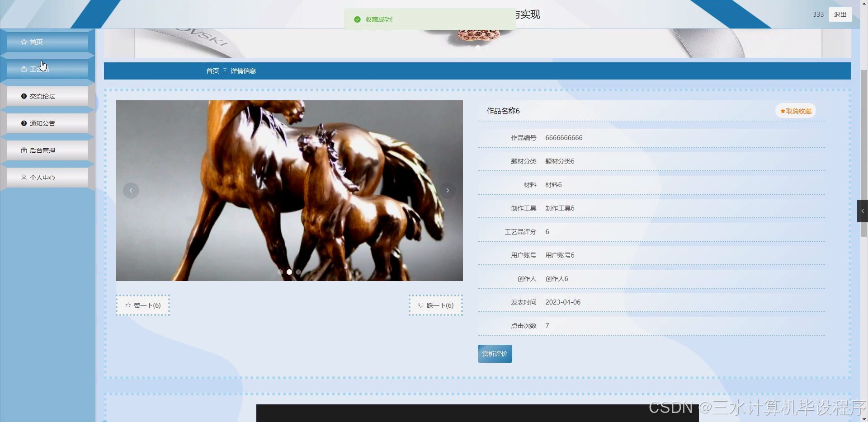
Task: Toggle dislike count via 踩一下(6)
Action: (435, 305)
